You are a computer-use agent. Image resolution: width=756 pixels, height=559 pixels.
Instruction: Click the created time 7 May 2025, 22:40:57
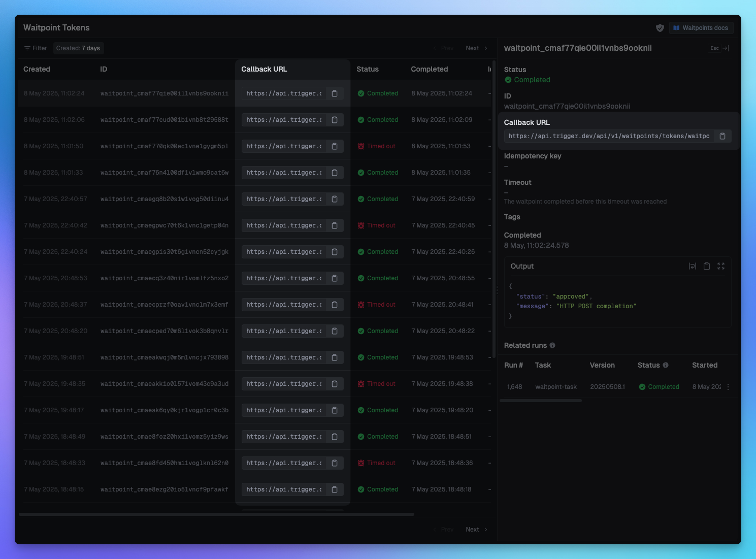tap(55, 199)
